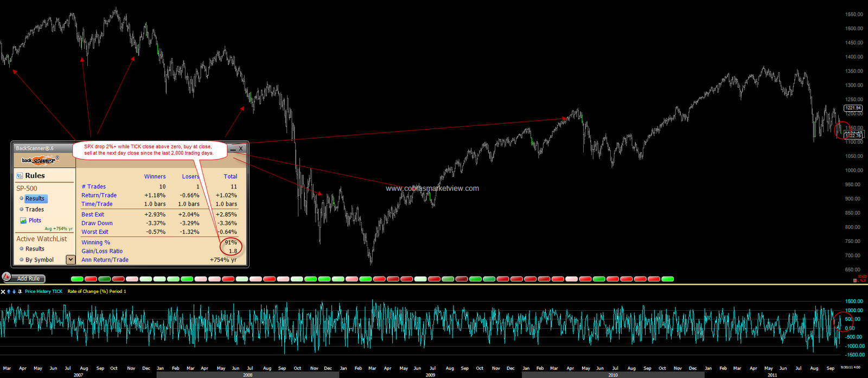
Task: Click the red L scale icon
Action: [858, 280]
